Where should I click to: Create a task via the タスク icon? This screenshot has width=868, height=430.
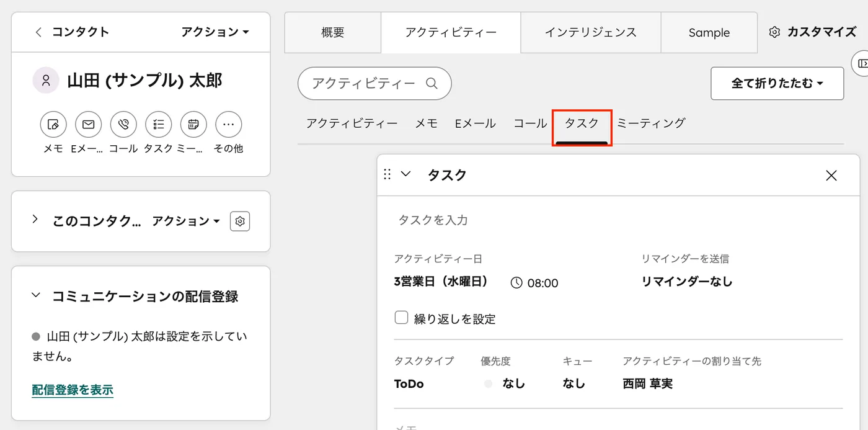158,125
